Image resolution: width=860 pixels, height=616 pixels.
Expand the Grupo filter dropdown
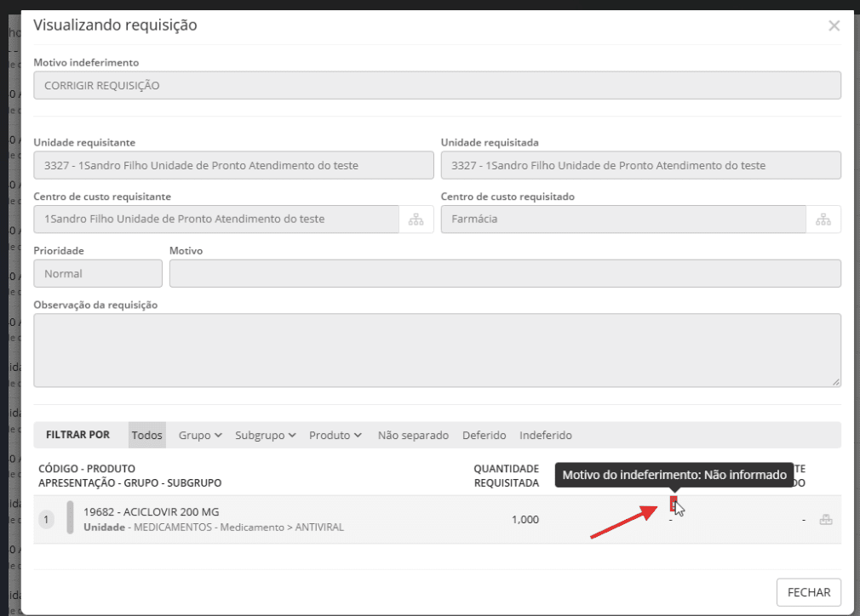200,435
